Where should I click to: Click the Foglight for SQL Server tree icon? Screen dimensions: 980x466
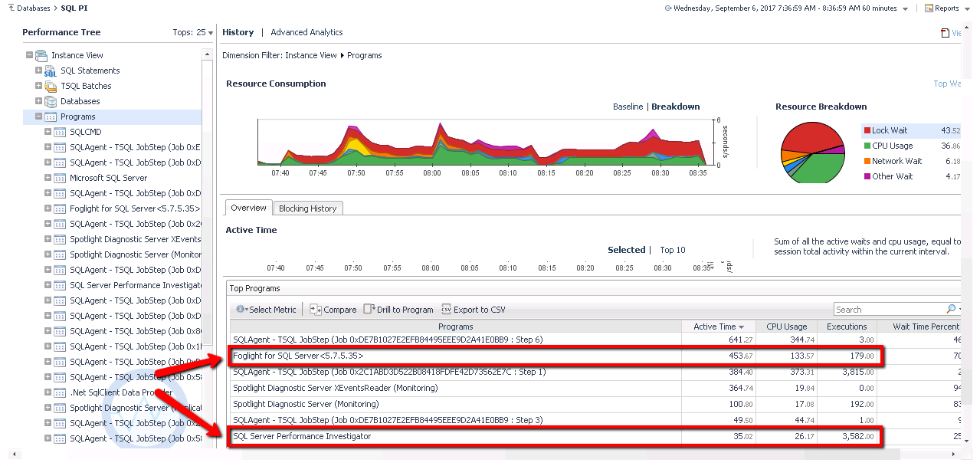click(60, 208)
